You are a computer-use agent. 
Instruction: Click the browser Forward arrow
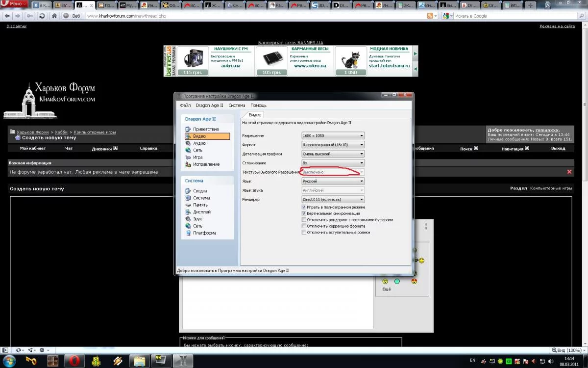pos(19,16)
